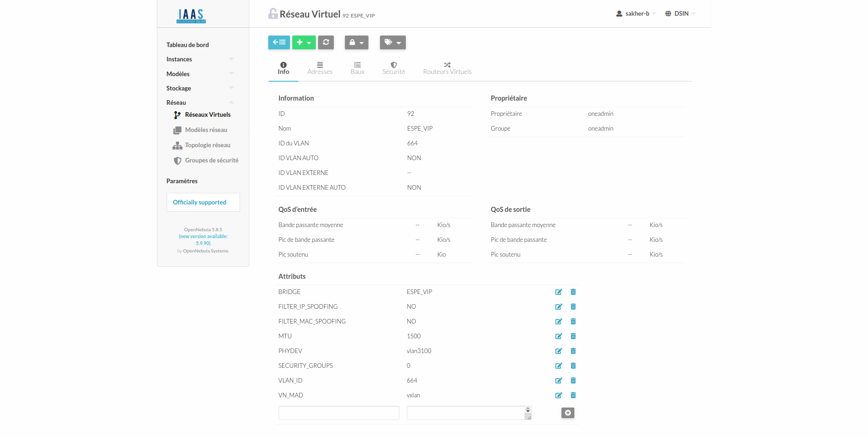
Task: Open Topologie réseau in sidebar
Action: pos(207,145)
